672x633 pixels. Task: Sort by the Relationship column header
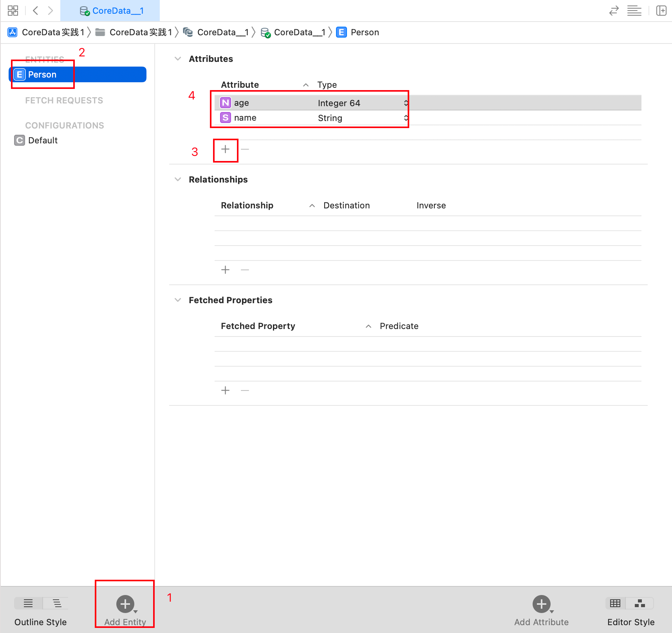[247, 205]
